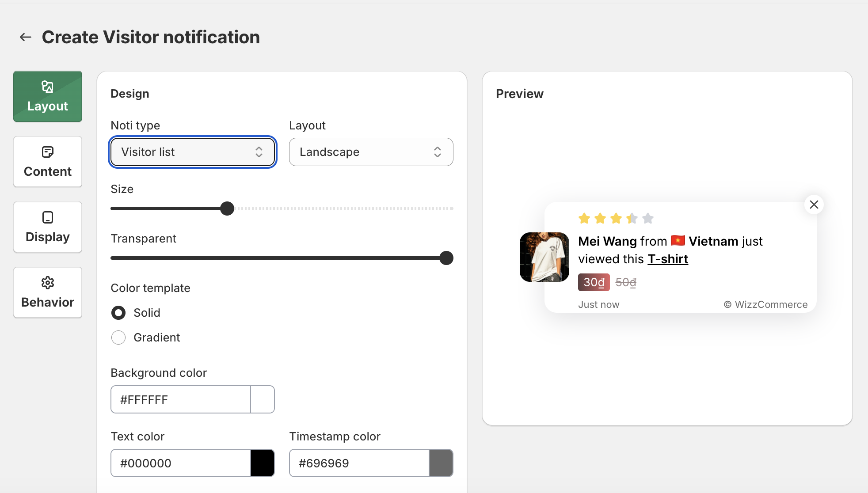Open the Display tab icon
Screen dimensions: 868x493
48,217
